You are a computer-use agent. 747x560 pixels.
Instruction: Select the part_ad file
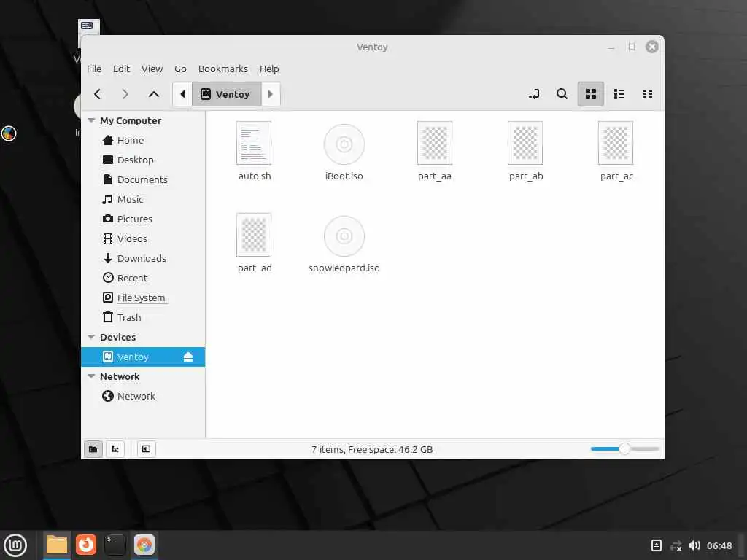point(254,243)
